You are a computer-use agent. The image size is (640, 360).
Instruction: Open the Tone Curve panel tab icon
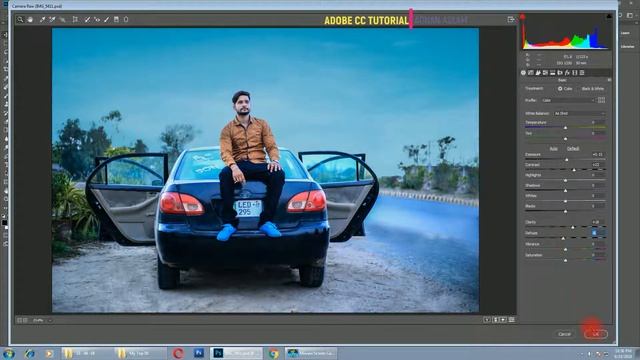(x=531, y=73)
